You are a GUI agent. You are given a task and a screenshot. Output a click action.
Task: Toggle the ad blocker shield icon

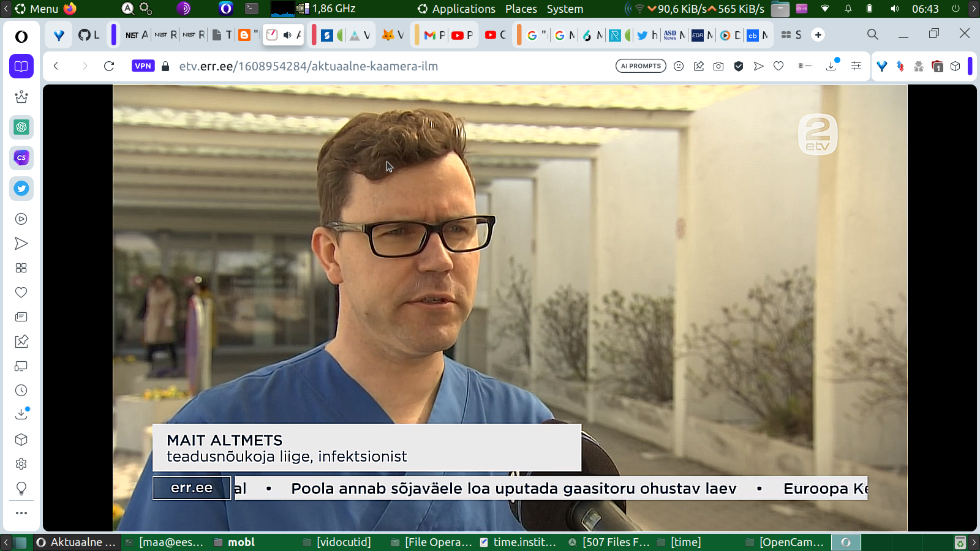(x=739, y=66)
